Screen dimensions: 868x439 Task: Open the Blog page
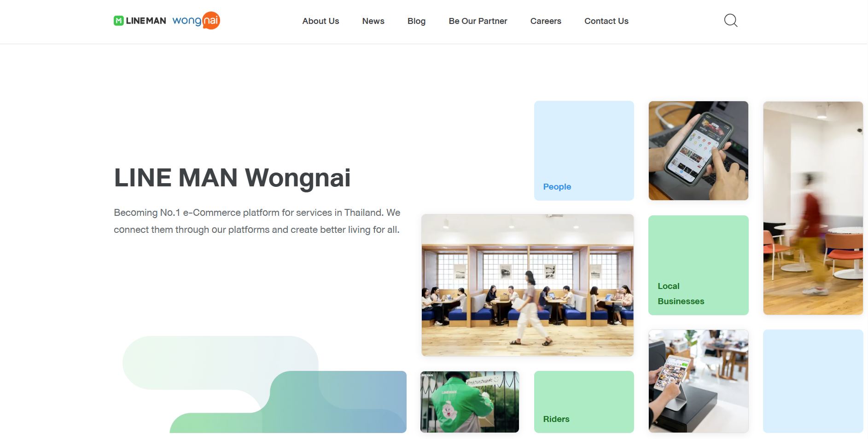(416, 21)
